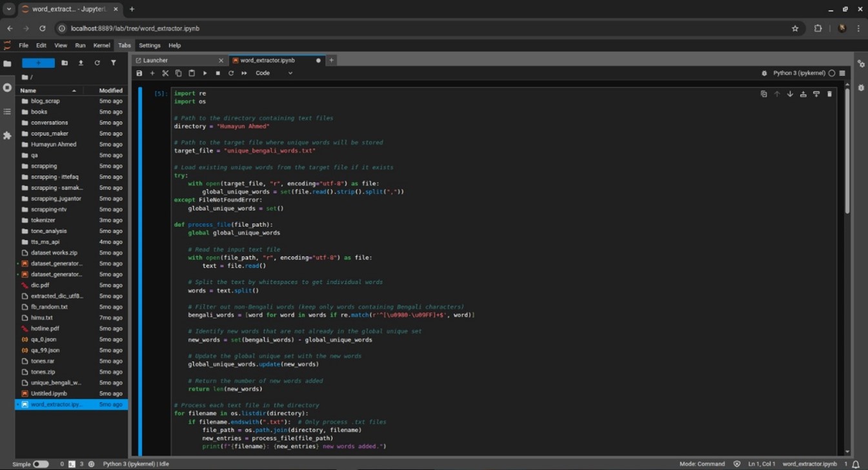Image resolution: width=868 pixels, height=470 pixels.
Task: Restart the kernel with circular arrow icon
Action: pos(231,73)
